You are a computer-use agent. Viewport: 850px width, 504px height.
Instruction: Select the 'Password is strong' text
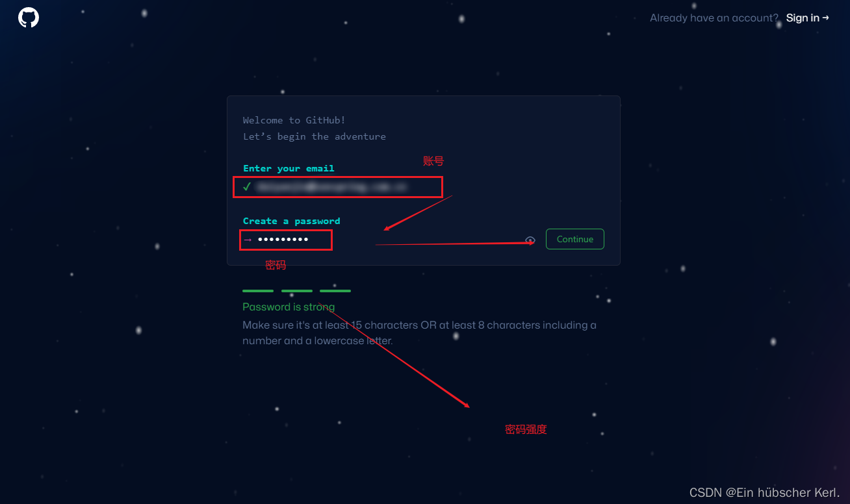coord(289,307)
